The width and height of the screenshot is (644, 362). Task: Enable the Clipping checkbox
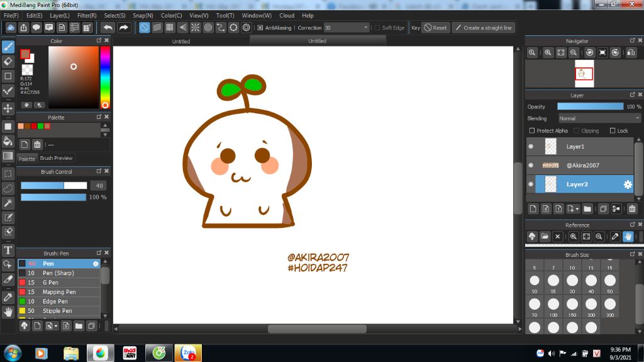[x=576, y=131]
